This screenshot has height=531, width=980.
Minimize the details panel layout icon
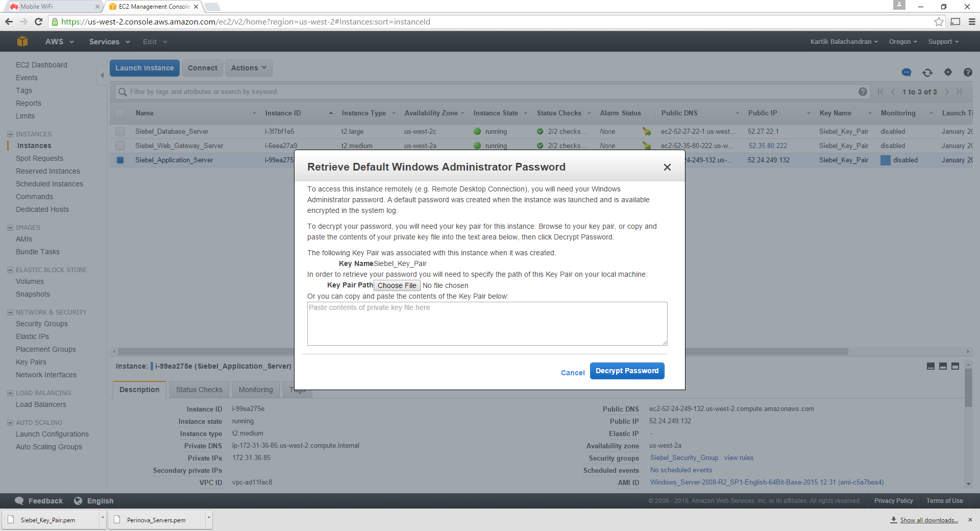(930, 366)
